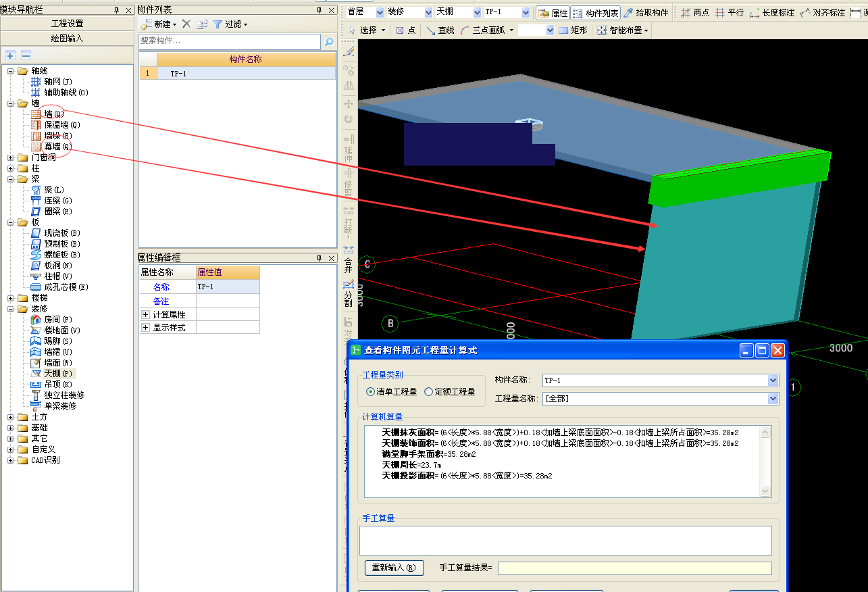Pin the 模块导航栏 panel

(117, 10)
